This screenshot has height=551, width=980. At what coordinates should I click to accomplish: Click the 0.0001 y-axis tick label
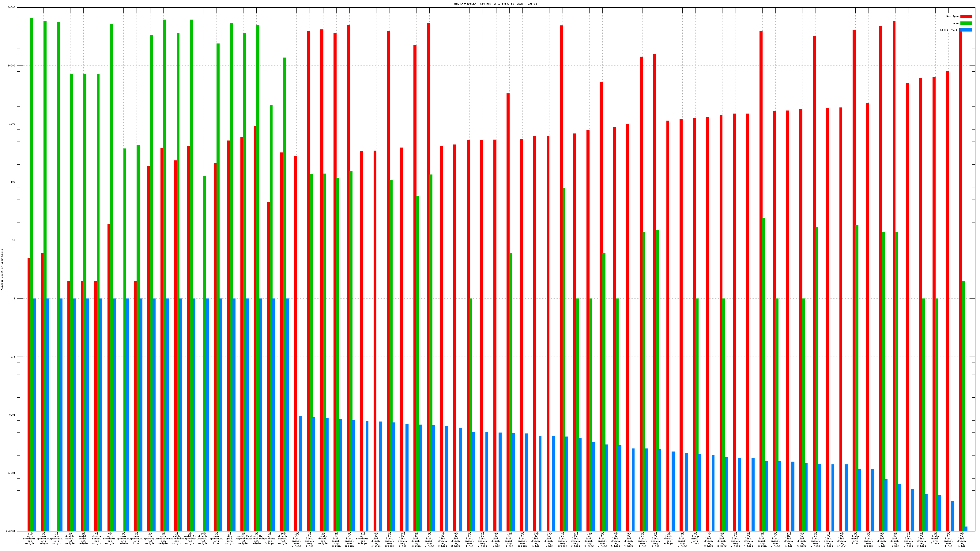click(x=11, y=531)
